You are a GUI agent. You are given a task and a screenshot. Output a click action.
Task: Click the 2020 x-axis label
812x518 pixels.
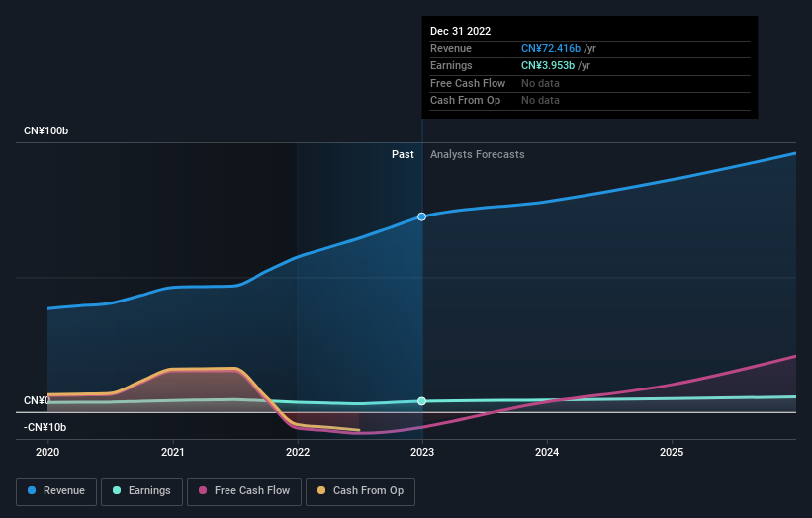click(x=47, y=453)
